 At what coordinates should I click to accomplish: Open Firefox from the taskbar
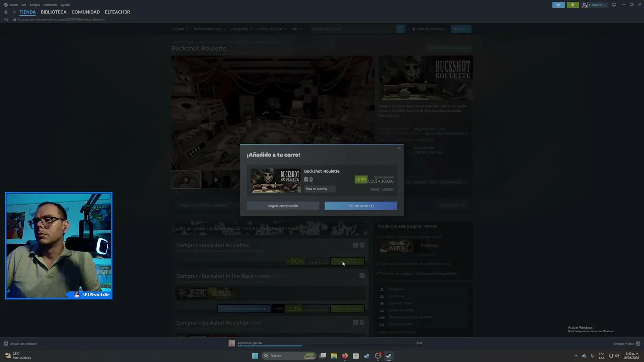tap(345, 356)
